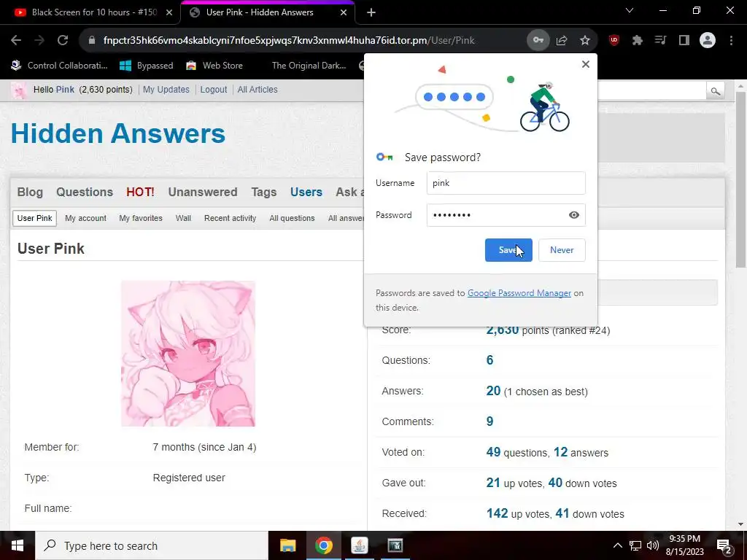Click the Username field containing pink
The image size is (747, 560).
click(x=506, y=183)
